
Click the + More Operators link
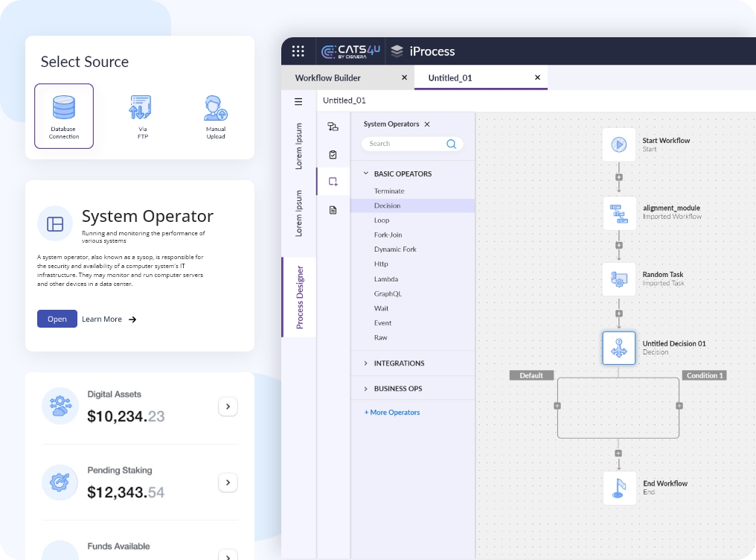[x=392, y=413]
